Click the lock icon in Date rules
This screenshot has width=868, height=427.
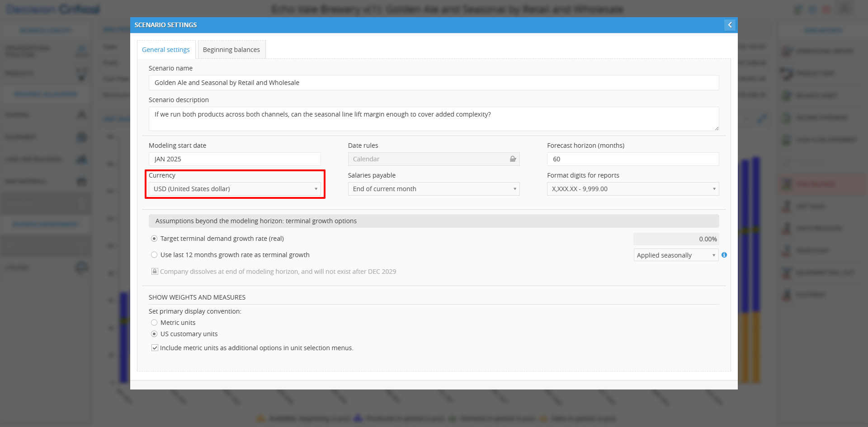tap(513, 159)
